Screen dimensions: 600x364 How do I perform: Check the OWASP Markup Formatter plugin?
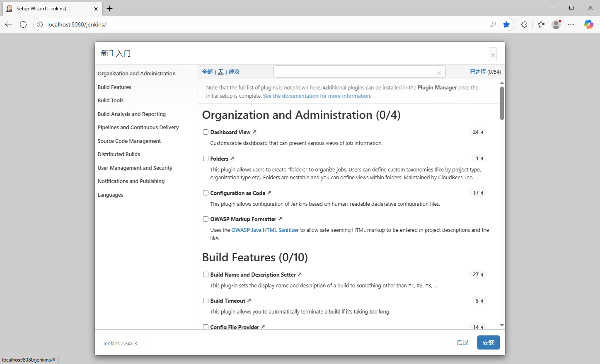coord(206,219)
